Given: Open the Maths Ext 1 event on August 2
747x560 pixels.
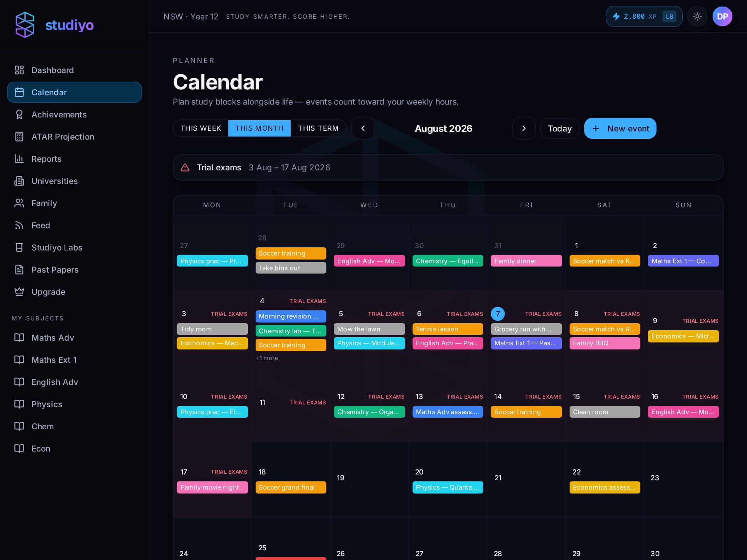Looking at the screenshot, I should (x=683, y=261).
